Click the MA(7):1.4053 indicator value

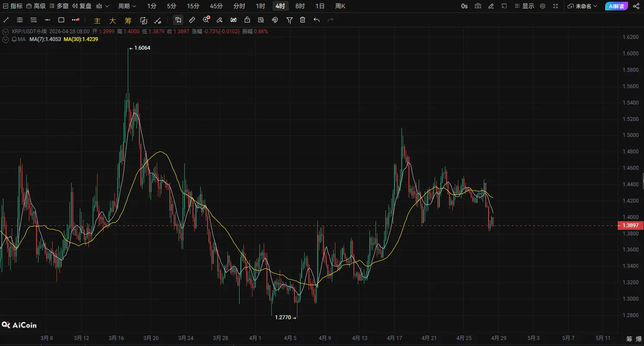45,39
